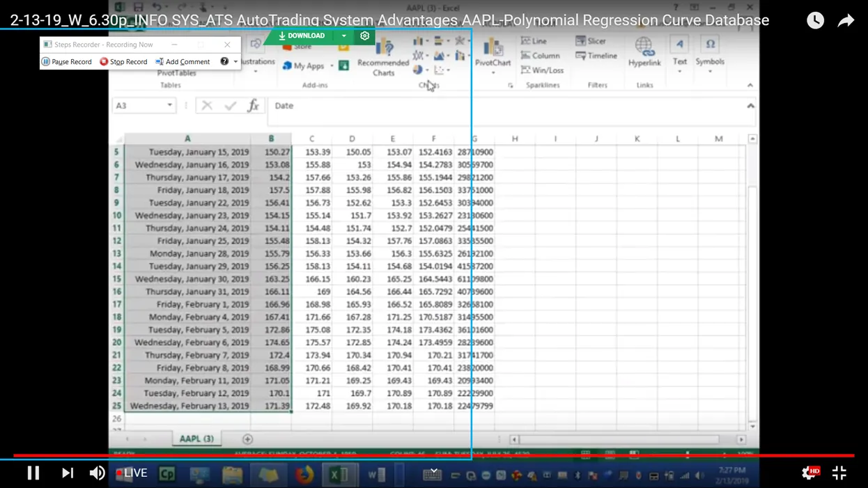Insert an area chart
This screenshot has width=868, height=488.
440,56
